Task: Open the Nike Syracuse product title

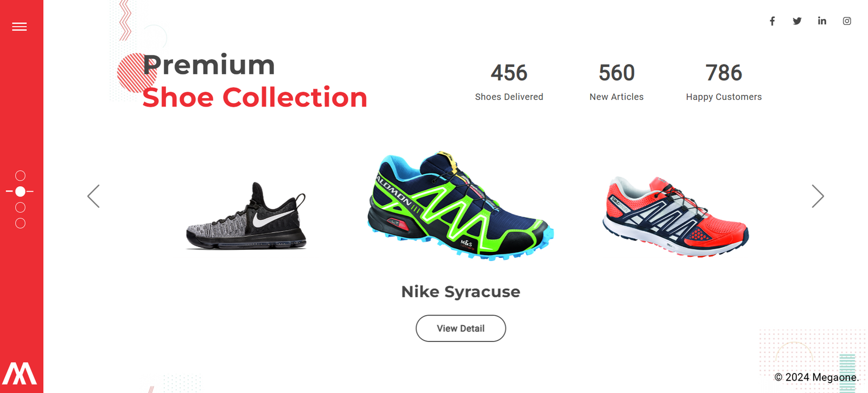Action: pyautogui.click(x=461, y=291)
